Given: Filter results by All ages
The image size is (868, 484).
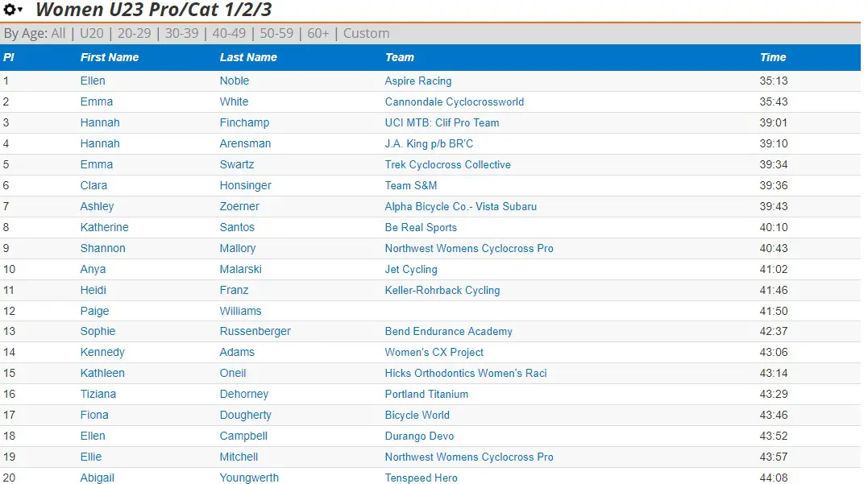Looking at the screenshot, I should (x=58, y=33).
